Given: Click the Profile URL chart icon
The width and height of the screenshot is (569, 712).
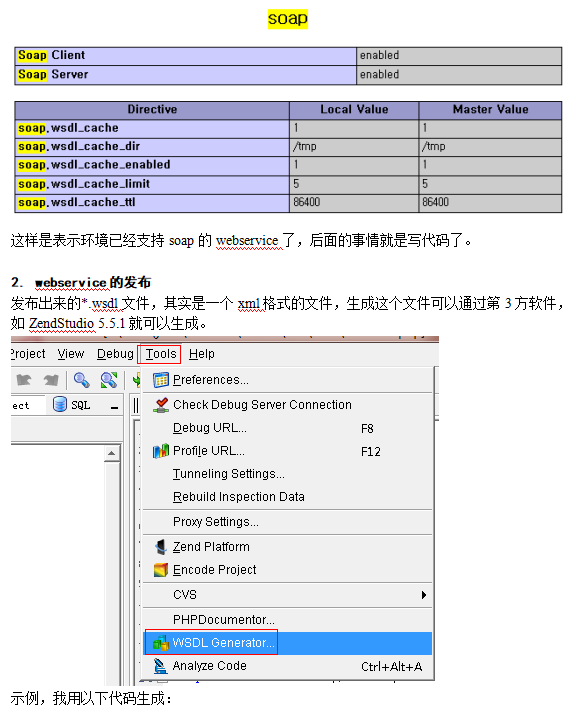Looking at the screenshot, I should (x=161, y=451).
